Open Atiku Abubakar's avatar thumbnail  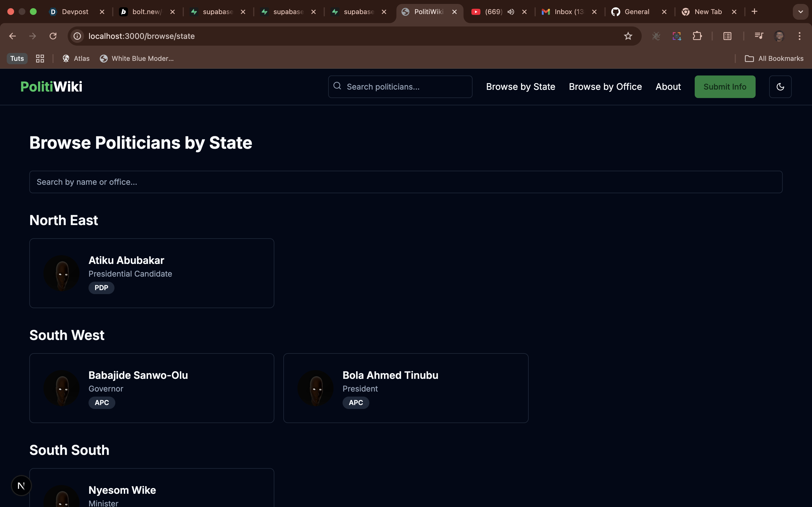point(62,273)
